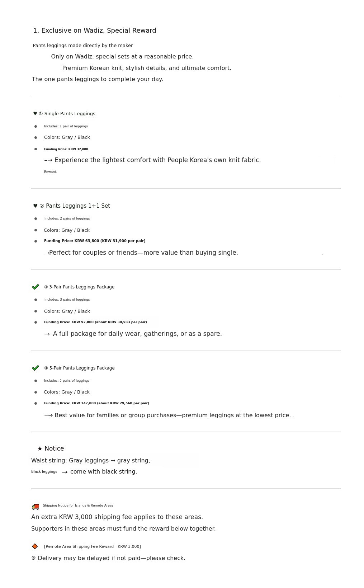Click the "Includes: 2 pairs of leggings" item
Image resolution: width=364 pixels, height=588 pixels.
[x=67, y=218]
